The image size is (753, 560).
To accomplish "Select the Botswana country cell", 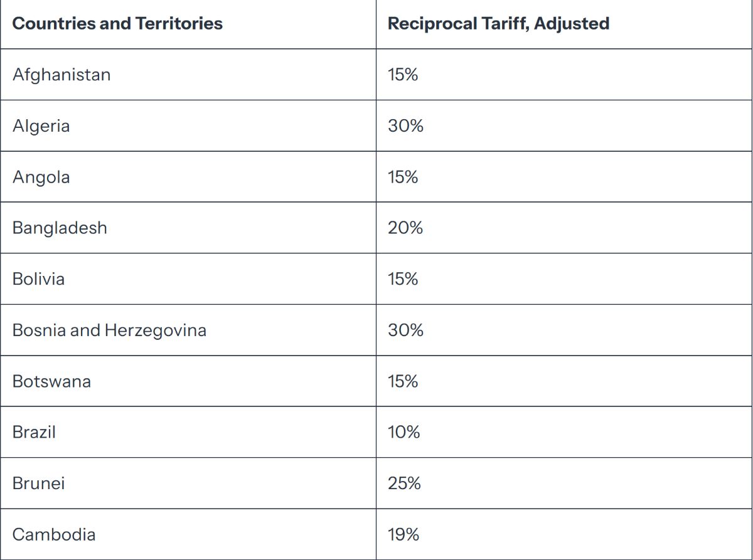I will pyautogui.click(x=51, y=381).
